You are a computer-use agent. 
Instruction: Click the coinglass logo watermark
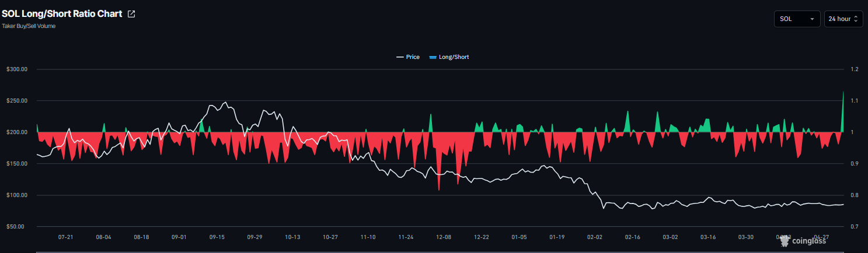tap(803, 240)
